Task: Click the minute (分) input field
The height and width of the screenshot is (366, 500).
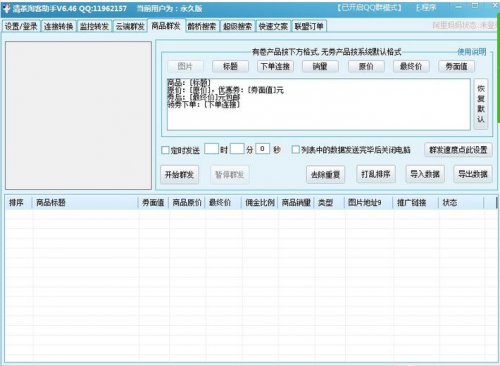Action: 237,149
